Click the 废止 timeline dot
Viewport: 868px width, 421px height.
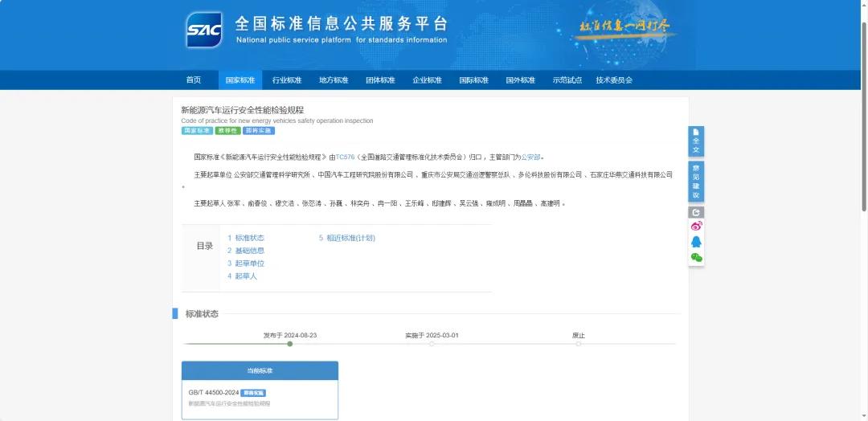pyautogui.click(x=579, y=344)
